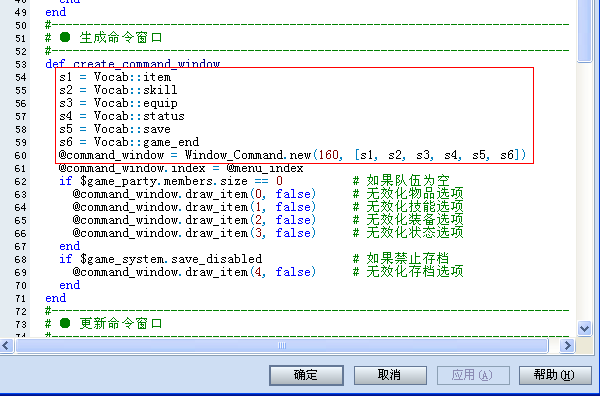Click line 56 text 's3 = Vocab::equip'

point(118,103)
